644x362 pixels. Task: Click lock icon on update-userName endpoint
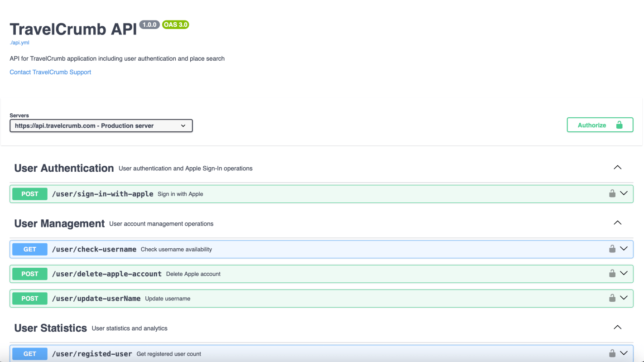tap(612, 298)
